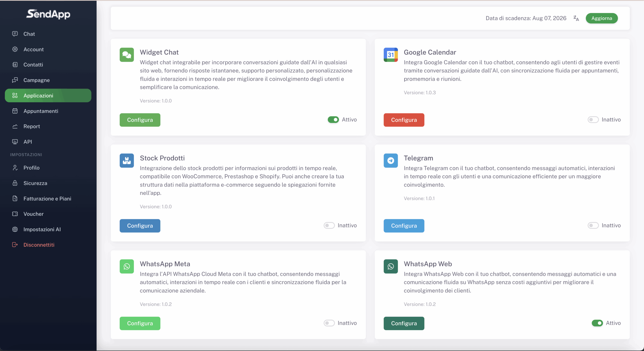The image size is (644, 351).
Task: Configure the WhatsApp Meta app
Action: [140, 323]
